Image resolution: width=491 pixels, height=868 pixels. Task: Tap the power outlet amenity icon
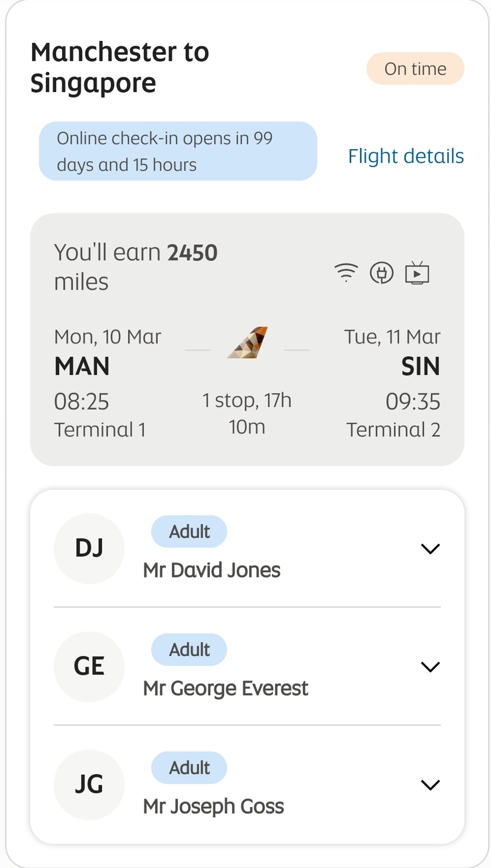point(381,273)
